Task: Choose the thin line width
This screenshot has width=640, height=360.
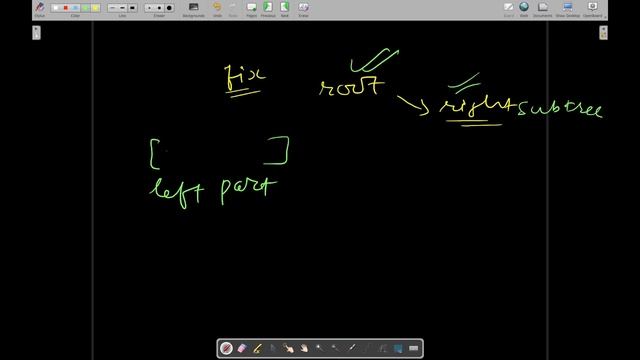Action: point(113,8)
